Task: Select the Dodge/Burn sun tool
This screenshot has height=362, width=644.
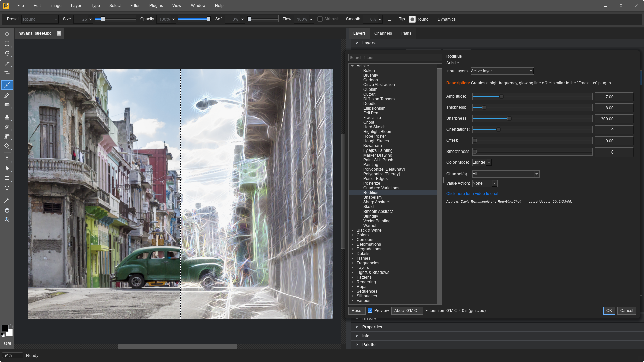Action: [x=7, y=146]
